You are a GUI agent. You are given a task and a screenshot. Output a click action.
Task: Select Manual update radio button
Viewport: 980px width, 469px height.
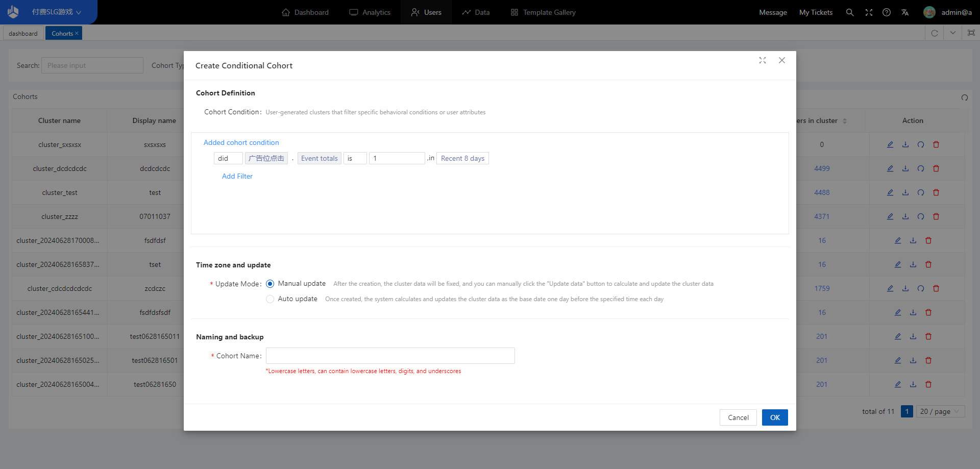coord(270,284)
